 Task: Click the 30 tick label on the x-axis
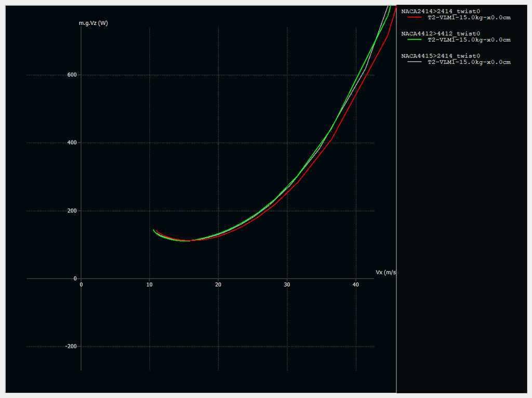[287, 285]
